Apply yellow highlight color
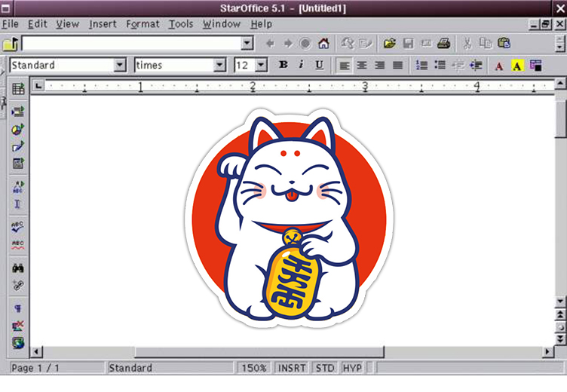The height and width of the screenshot is (392, 567). tap(517, 66)
